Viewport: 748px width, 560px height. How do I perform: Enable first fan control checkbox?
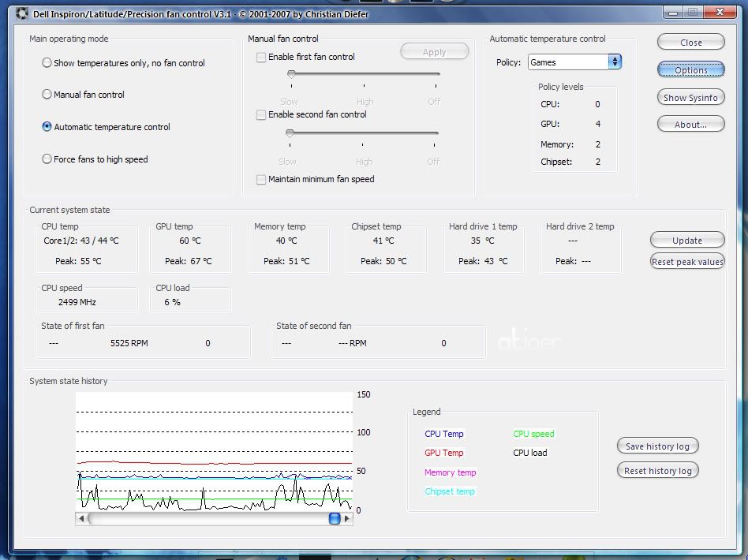coord(261,58)
